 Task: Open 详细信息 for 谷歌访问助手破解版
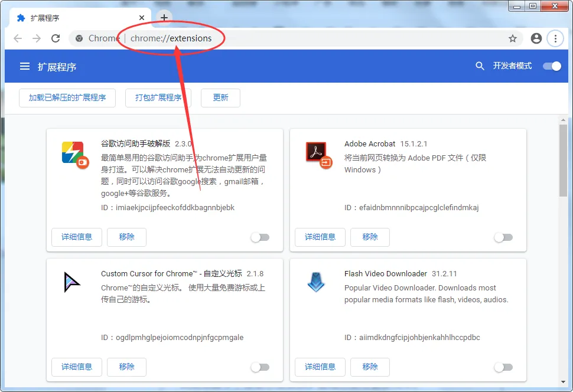pos(77,237)
